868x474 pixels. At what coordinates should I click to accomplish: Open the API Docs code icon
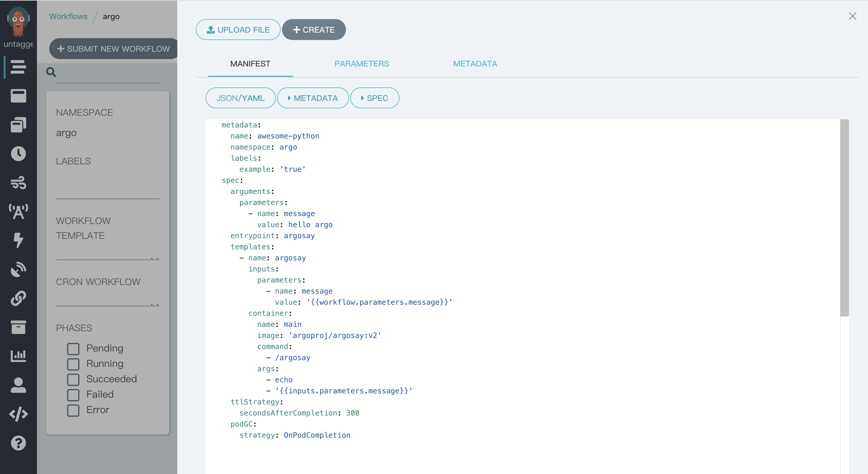tap(18, 414)
